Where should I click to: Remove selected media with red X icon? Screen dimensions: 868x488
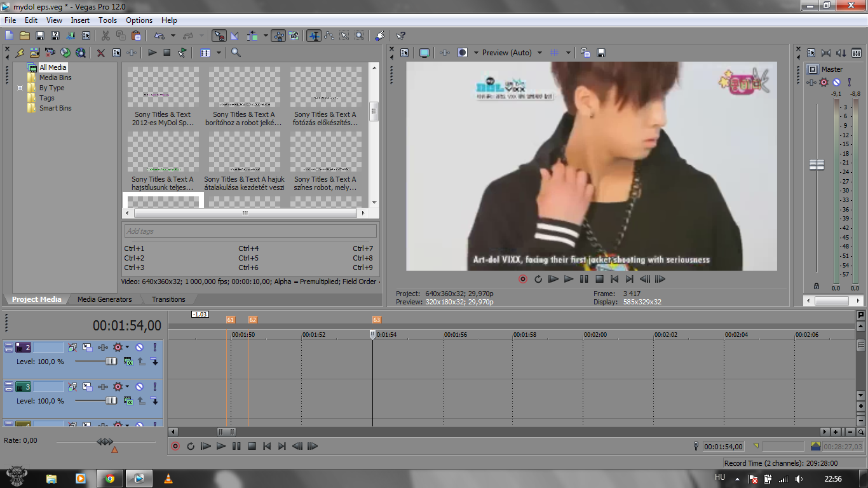(x=101, y=53)
